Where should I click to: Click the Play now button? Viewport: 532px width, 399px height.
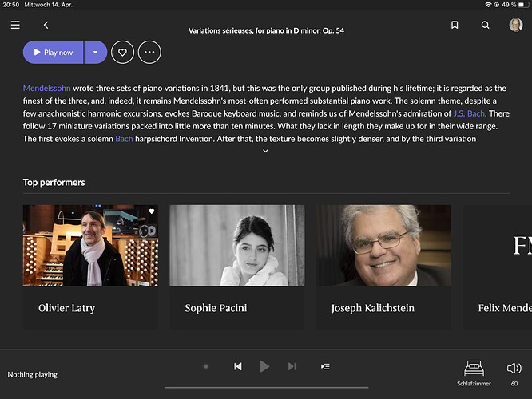pos(54,52)
